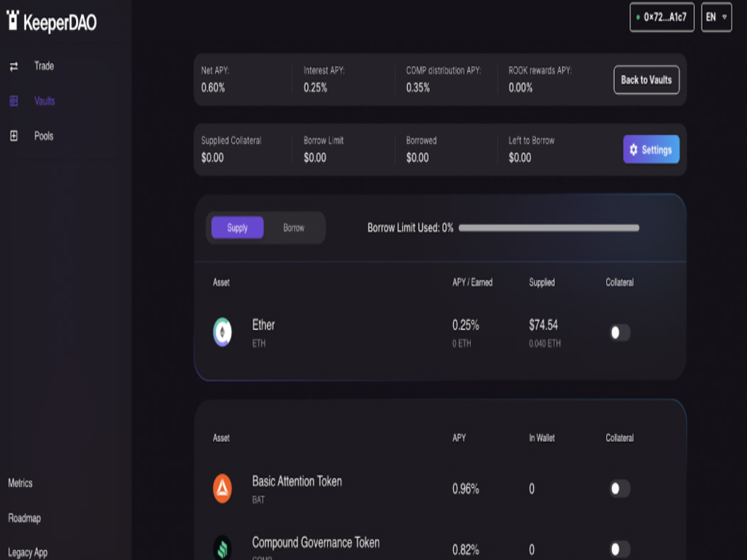
Task: Click the Ether asset icon
Action: [x=222, y=332]
